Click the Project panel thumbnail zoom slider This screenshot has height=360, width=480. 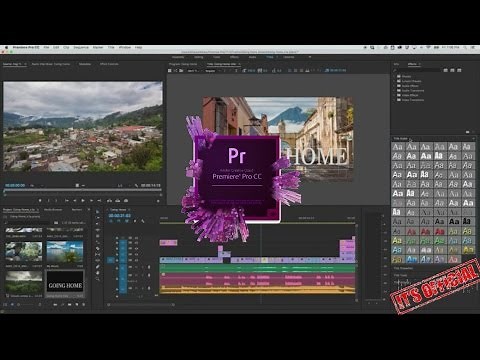pyautogui.click(x=26, y=304)
